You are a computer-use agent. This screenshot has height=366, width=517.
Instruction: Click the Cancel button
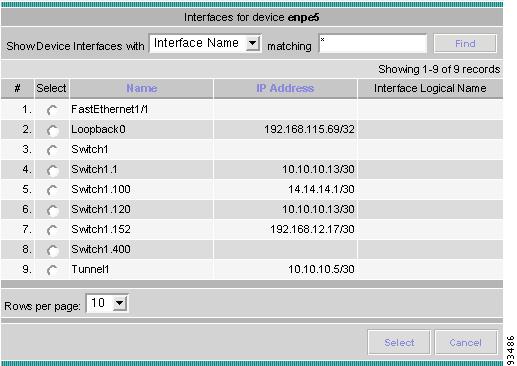point(466,342)
